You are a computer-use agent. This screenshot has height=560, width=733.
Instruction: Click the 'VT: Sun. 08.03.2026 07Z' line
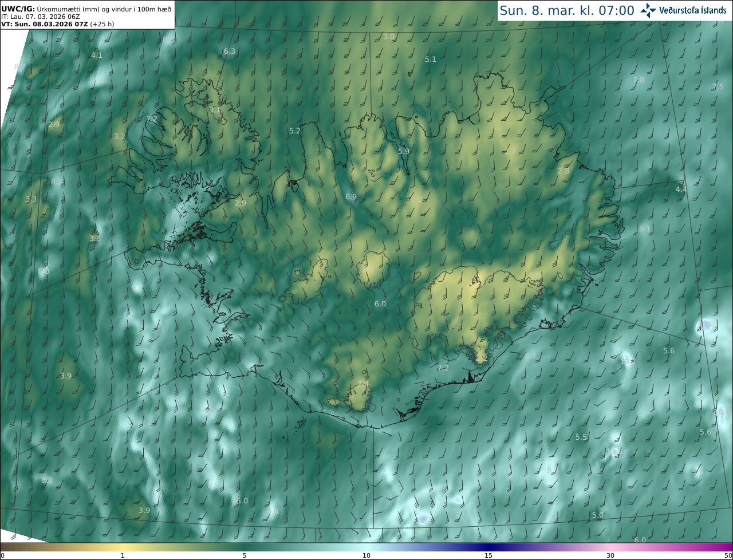(x=45, y=24)
